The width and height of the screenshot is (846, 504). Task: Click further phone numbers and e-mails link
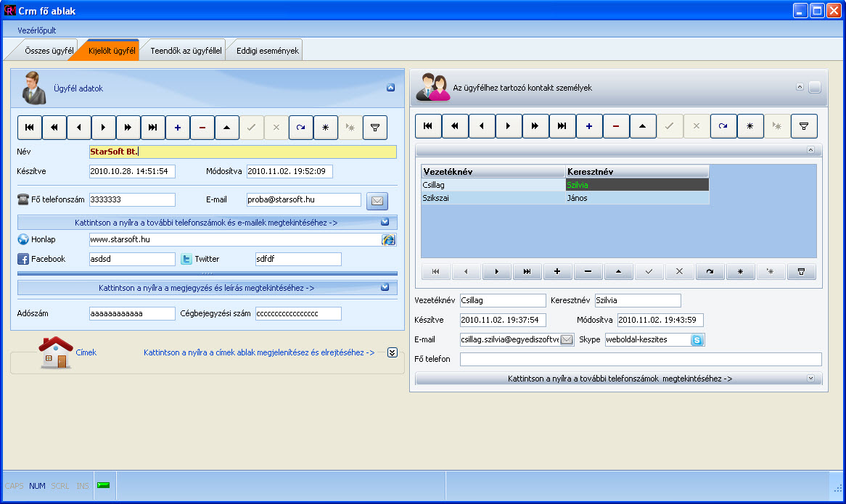[x=206, y=223]
